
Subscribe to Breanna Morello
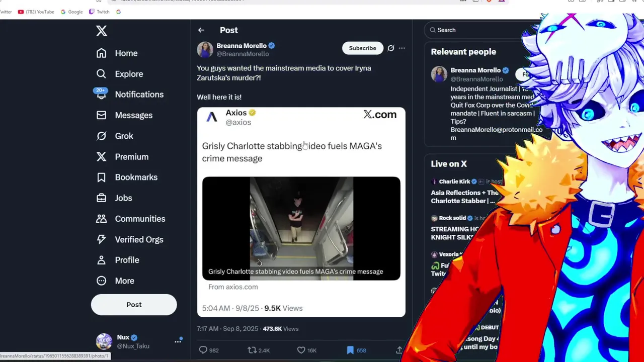[363, 48]
